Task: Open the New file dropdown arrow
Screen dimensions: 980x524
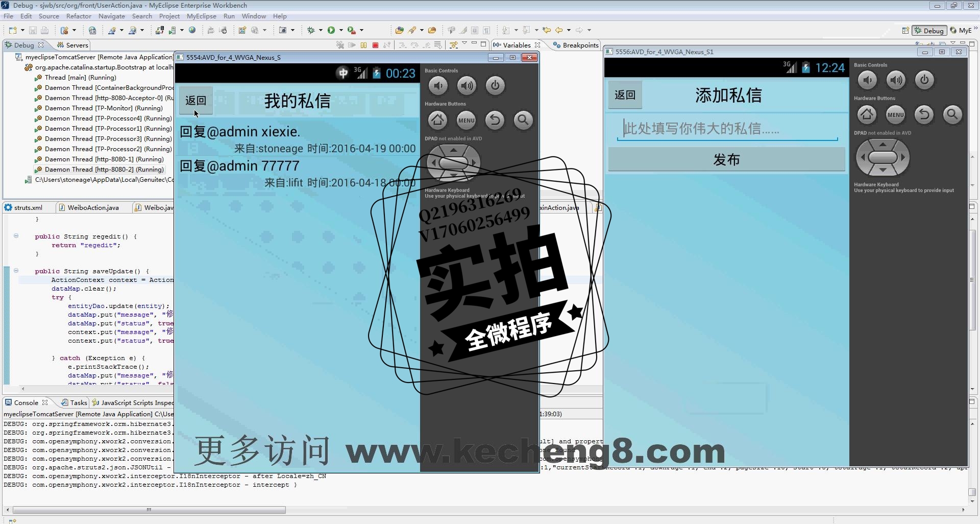Action: (22, 30)
